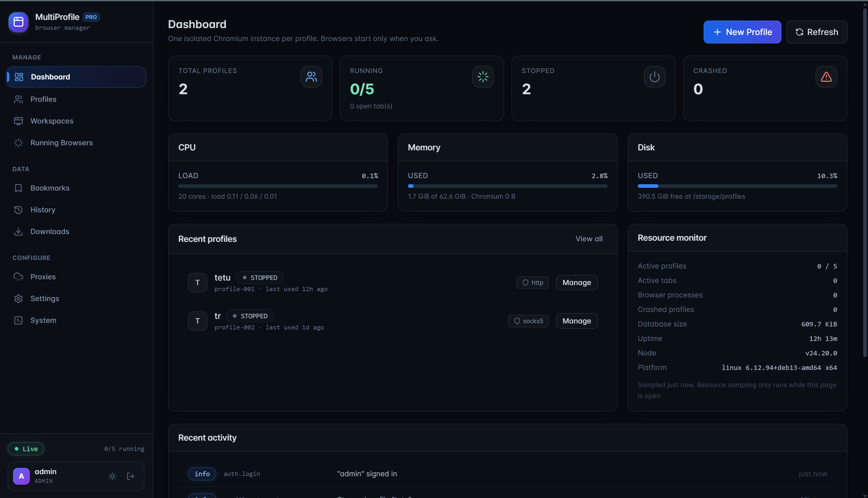Go to Workspaces in the sidebar
This screenshot has width=868, height=498.
pos(76,121)
